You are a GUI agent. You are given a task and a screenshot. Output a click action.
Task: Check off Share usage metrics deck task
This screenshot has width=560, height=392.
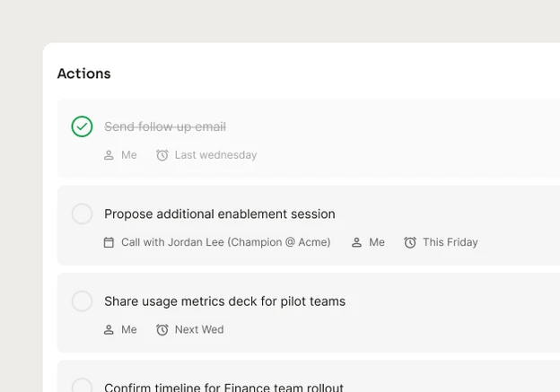click(x=82, y=301)
